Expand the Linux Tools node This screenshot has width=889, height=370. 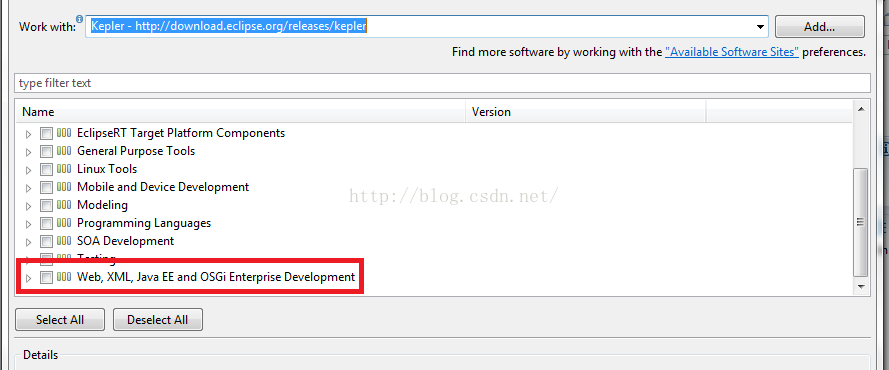[28, 170]
